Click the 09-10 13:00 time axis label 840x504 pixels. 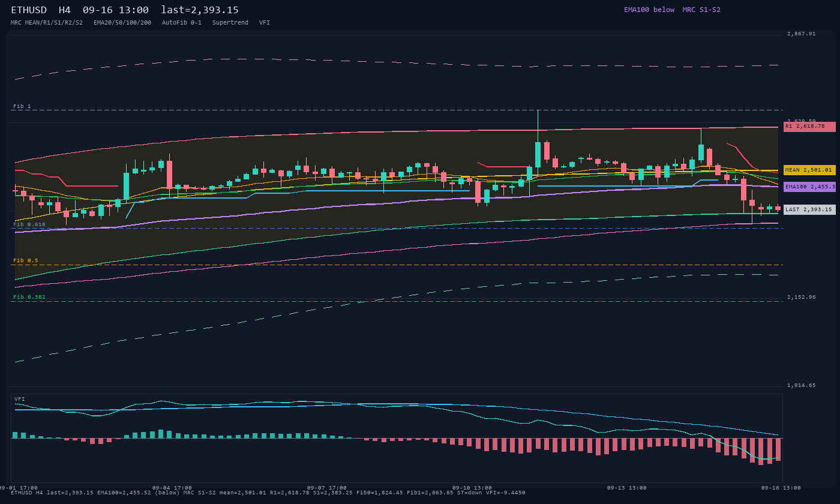pos(472,488)
